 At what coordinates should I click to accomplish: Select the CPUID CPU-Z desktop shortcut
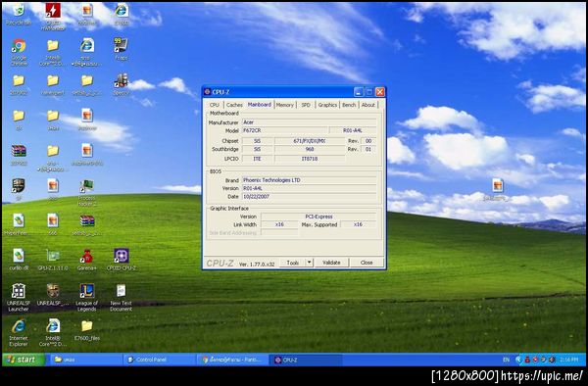[x=122, y=259]
